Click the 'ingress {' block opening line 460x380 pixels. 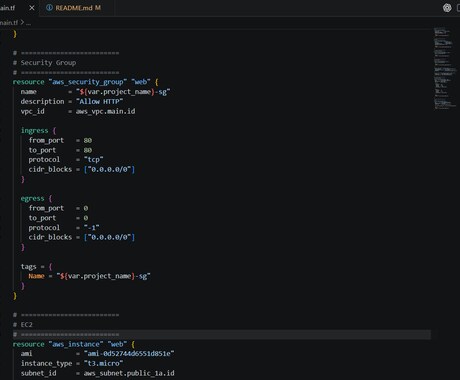tap(38, 131)
